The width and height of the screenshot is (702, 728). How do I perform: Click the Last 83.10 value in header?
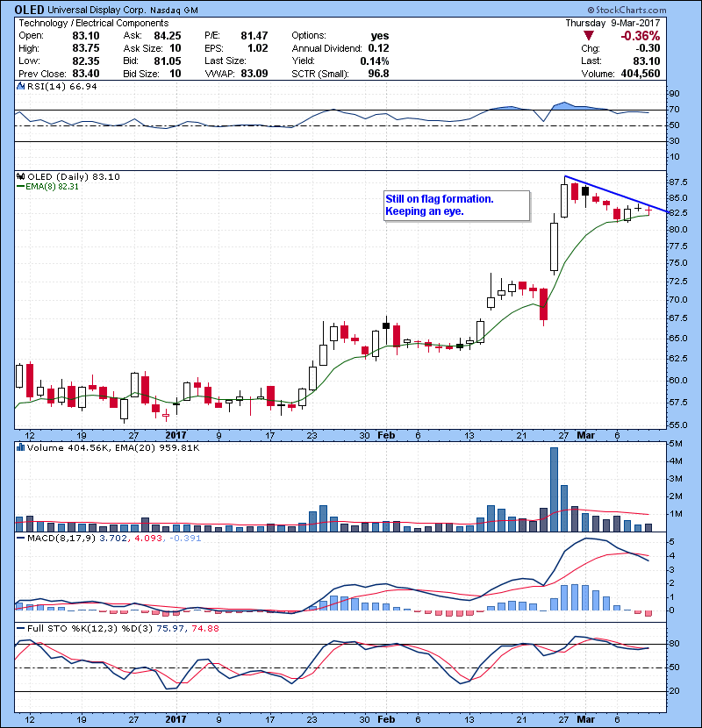click(x=646, y=61)
